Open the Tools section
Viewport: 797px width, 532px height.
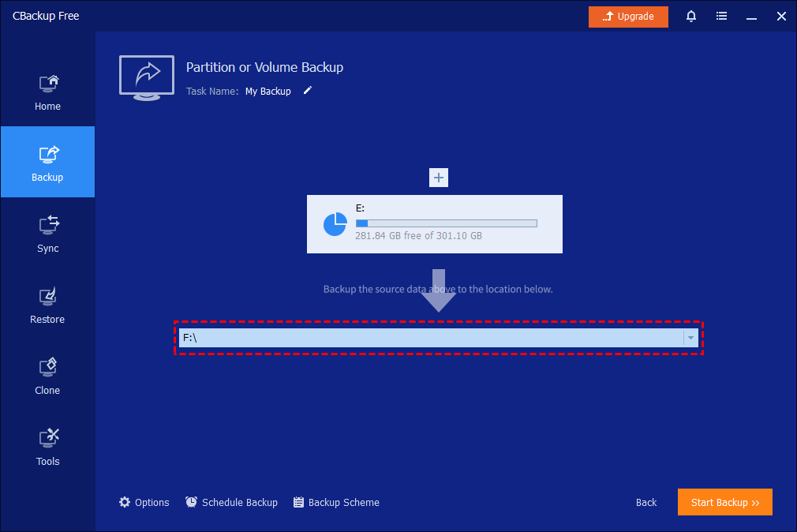coord(47,447)
